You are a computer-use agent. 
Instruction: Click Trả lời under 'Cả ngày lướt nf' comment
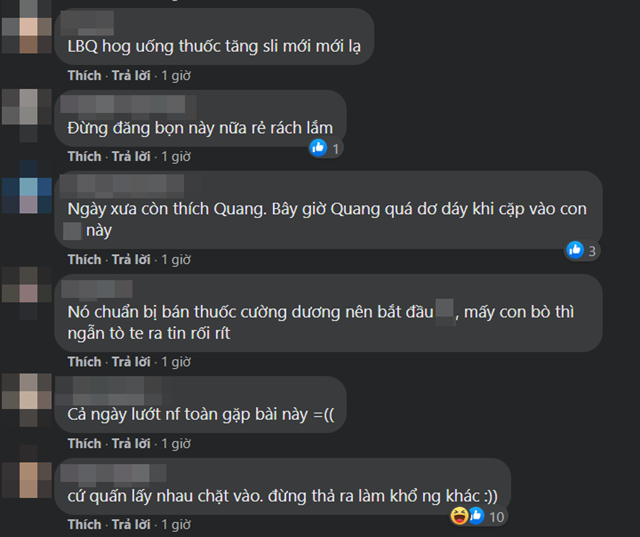pos(131,444)
